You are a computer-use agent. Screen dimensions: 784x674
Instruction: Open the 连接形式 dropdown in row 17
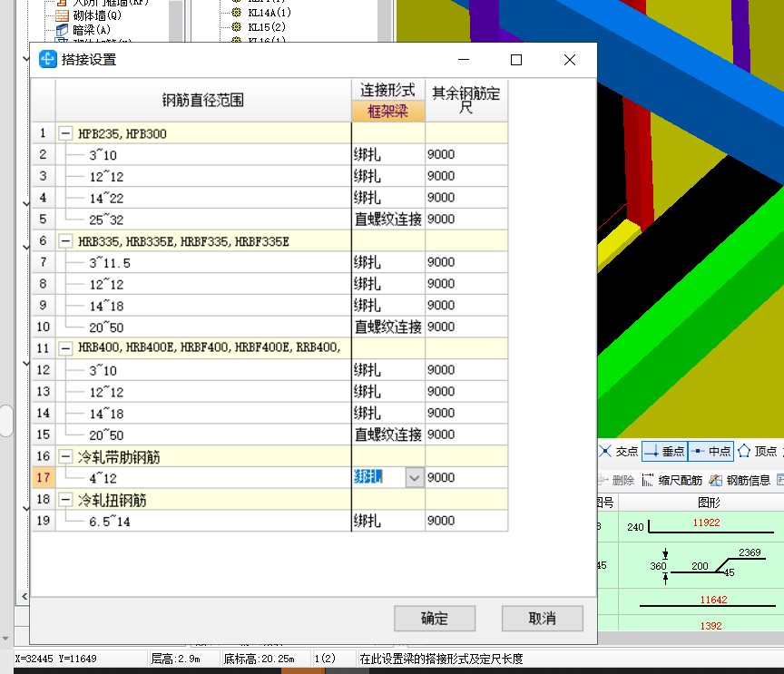(x=414, y=478)
